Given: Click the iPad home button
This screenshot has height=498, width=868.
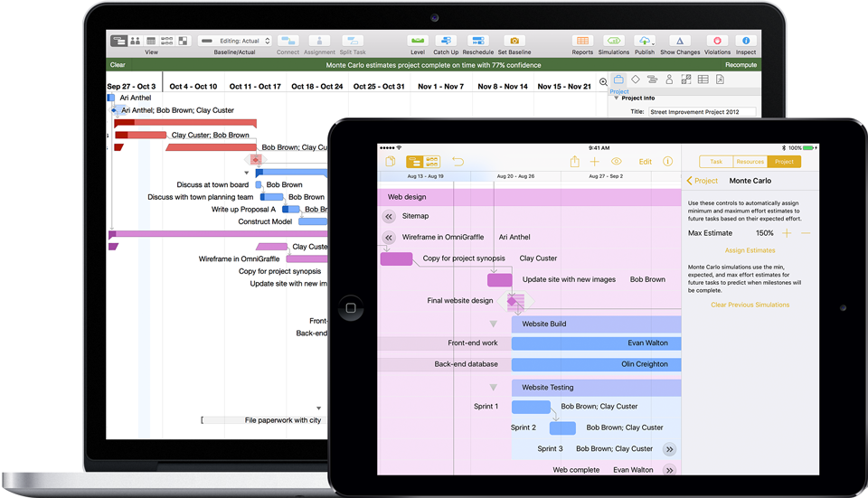Looking at the screenshot, I should [x=351, y=307].
